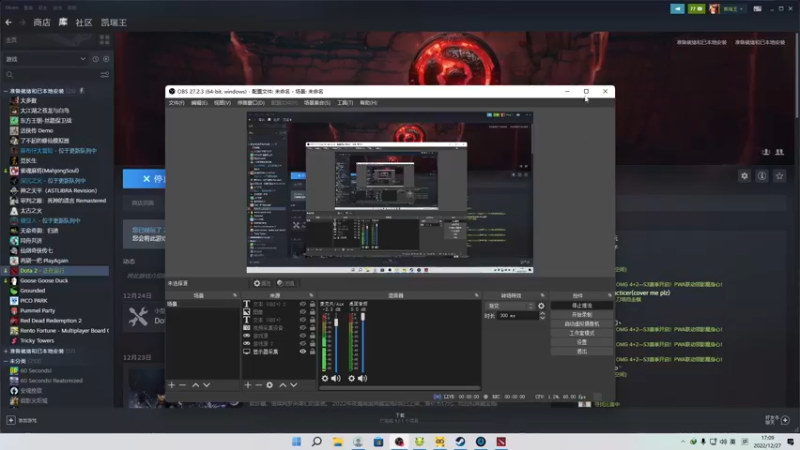This screenshot has width=800, height=450.
Task: Open Steam library advanced filter sliders icon
Action: click(105, 75)
